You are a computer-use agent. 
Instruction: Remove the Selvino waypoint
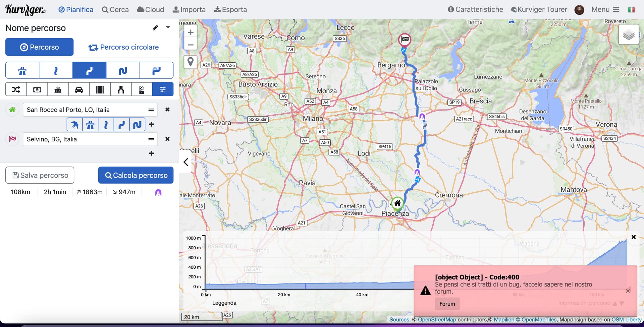coord(167,139)
